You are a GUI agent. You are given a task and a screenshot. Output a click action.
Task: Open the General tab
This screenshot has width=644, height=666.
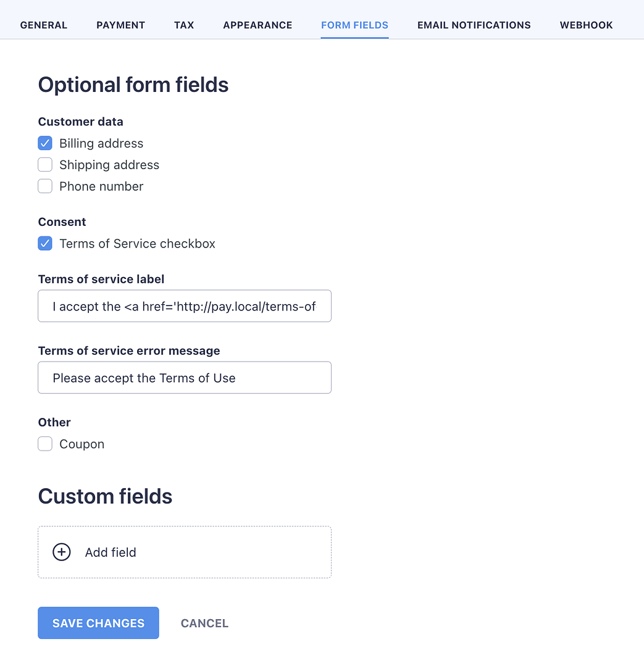click(44, 25)
